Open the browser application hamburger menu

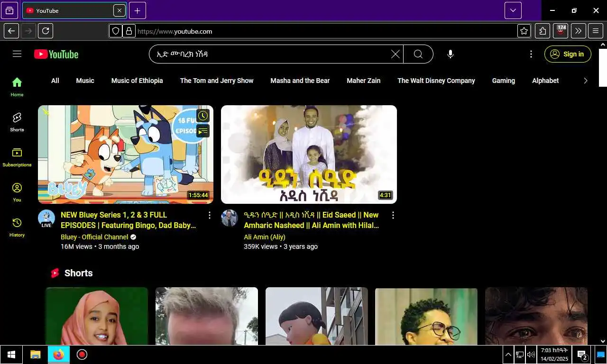pos(596,31)
